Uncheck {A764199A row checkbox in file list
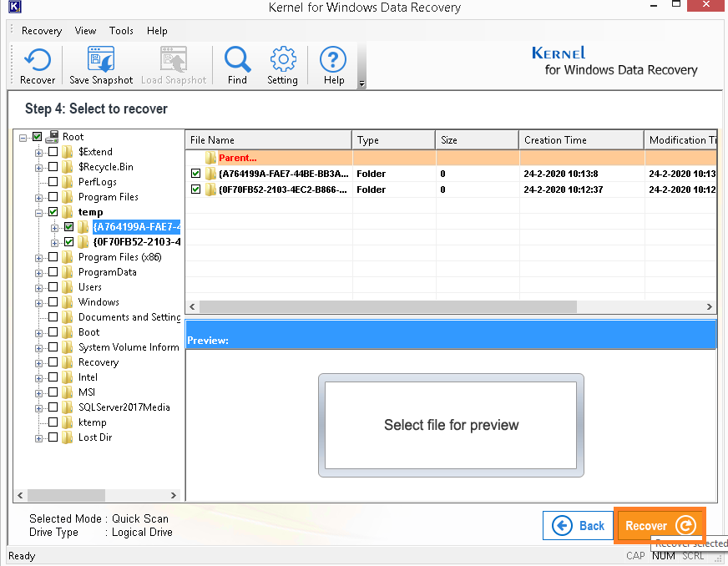The height and width of the screenshot is (566, 728). [x=195, y=174]
